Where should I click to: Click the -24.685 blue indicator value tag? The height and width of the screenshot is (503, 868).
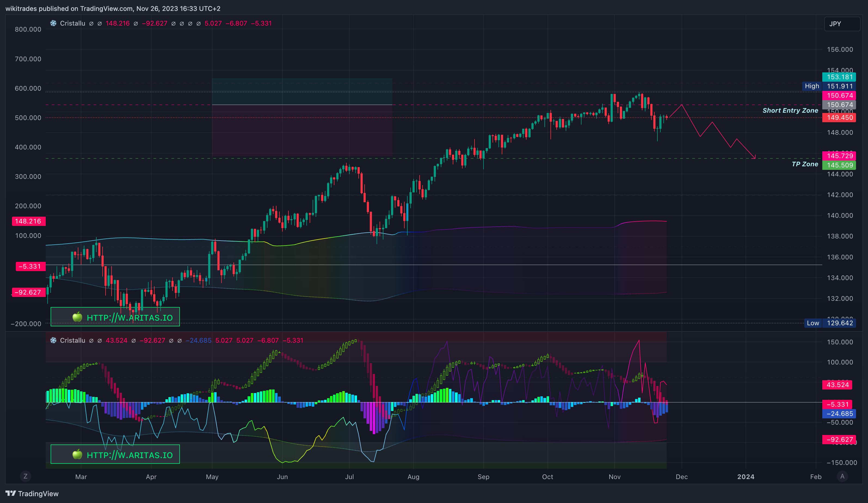point(839,414)
